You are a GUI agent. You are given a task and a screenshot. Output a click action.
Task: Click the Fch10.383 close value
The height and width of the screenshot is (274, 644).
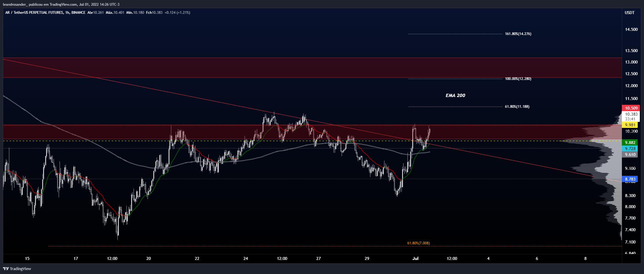[154, 13]
